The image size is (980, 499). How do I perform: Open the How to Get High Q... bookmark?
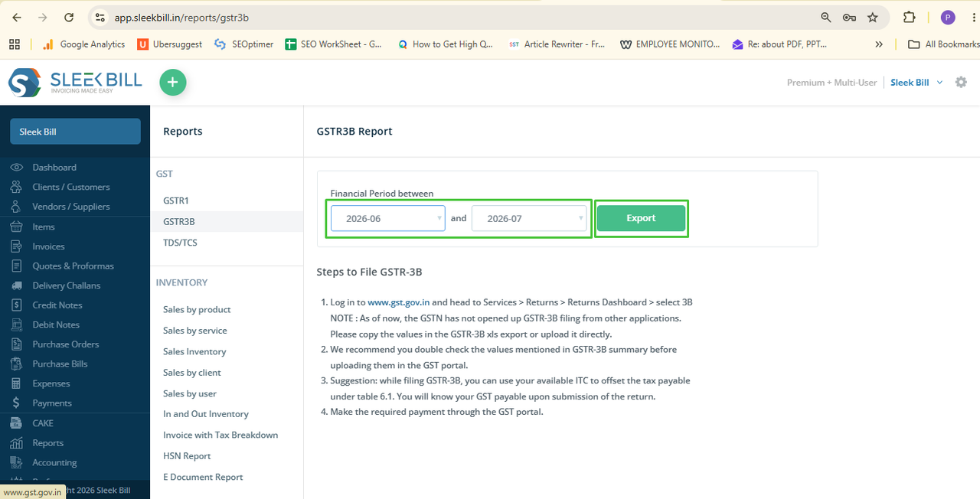pyautogui.click(x=445, y=44)
